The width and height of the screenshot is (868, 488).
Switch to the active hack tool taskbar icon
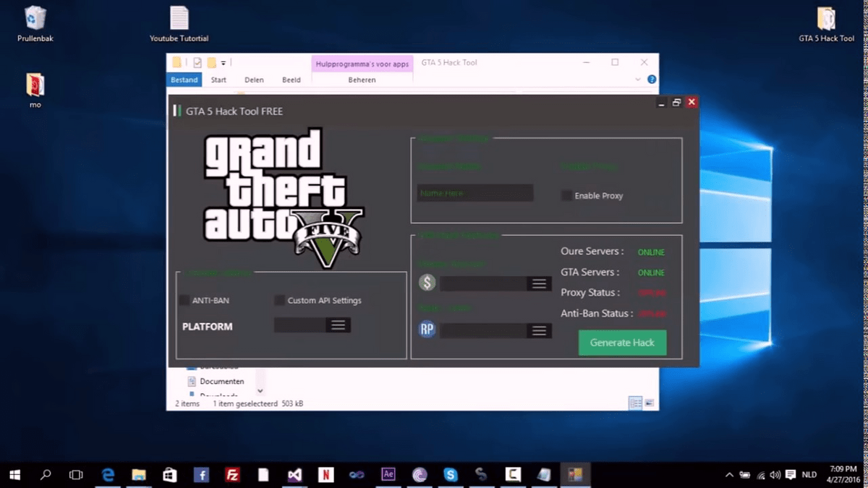coord(576,475)
